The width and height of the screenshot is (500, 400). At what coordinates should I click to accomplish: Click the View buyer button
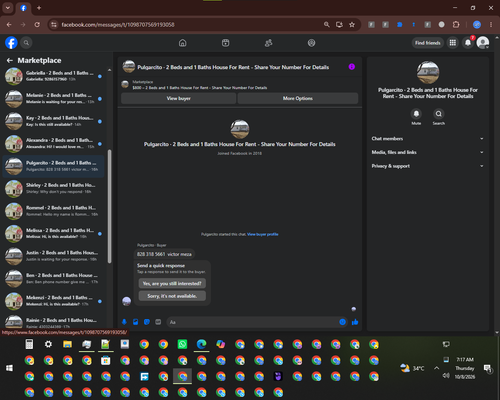click(179, 98)
